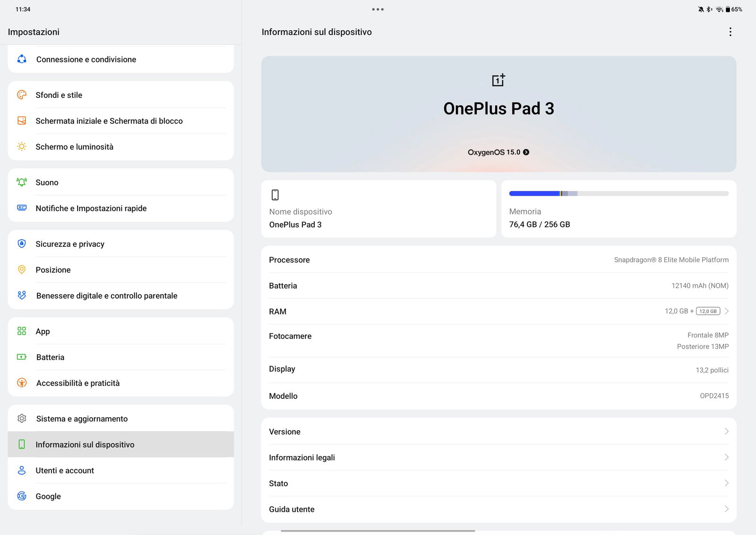Open Sicurezza e privacy settings
This screenshot has width=756, height=535.
pos(121,243)
